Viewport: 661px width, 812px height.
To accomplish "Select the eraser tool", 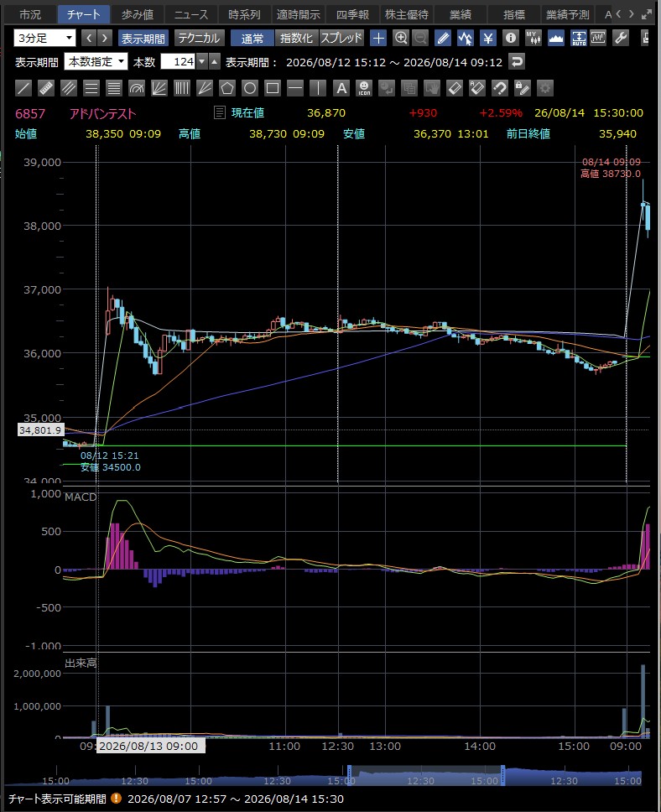I will 455,88.
